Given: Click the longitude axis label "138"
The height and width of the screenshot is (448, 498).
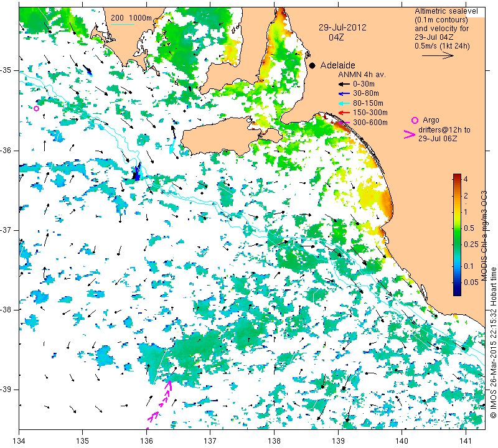Looking at the screenshot, I should [x=274, y=441].
